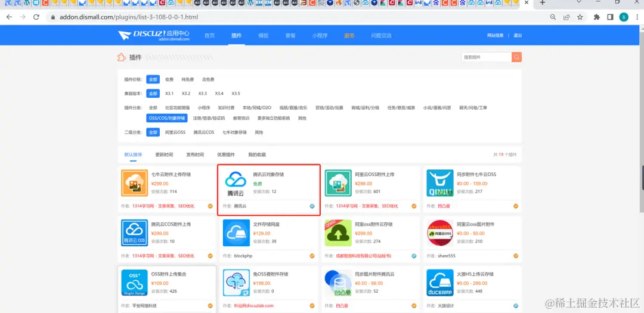
Task: Click the Discuz! 应用中心 logo
Action: tap(154, 35)
